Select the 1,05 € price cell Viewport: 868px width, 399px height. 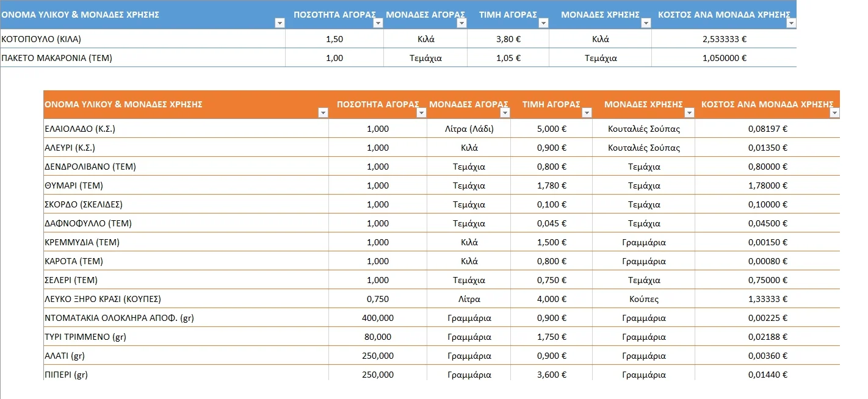tap(508, 58)
